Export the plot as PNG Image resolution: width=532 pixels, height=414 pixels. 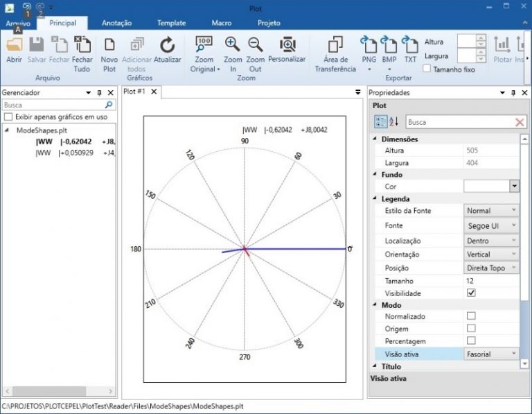369,44
